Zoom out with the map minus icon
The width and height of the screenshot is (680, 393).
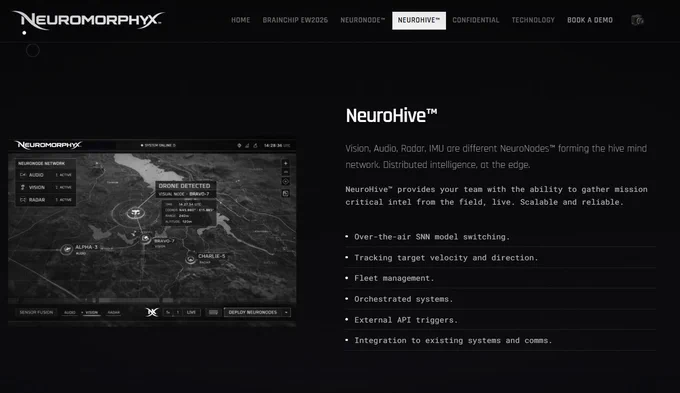285,172
